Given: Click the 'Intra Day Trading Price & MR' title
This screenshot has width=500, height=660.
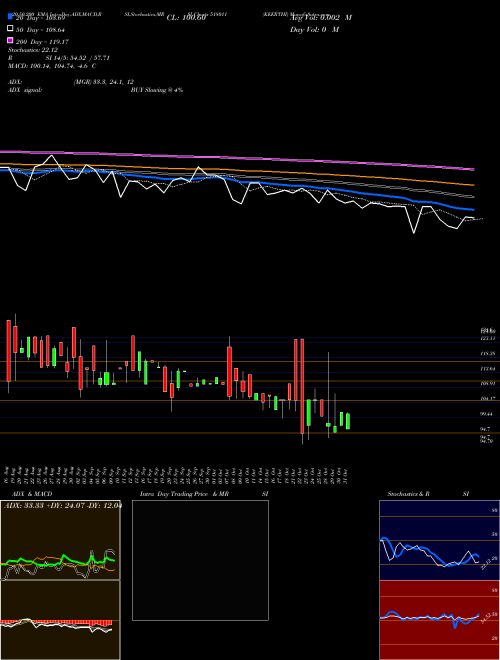Looking at the screenshot, I should [184, 494].
